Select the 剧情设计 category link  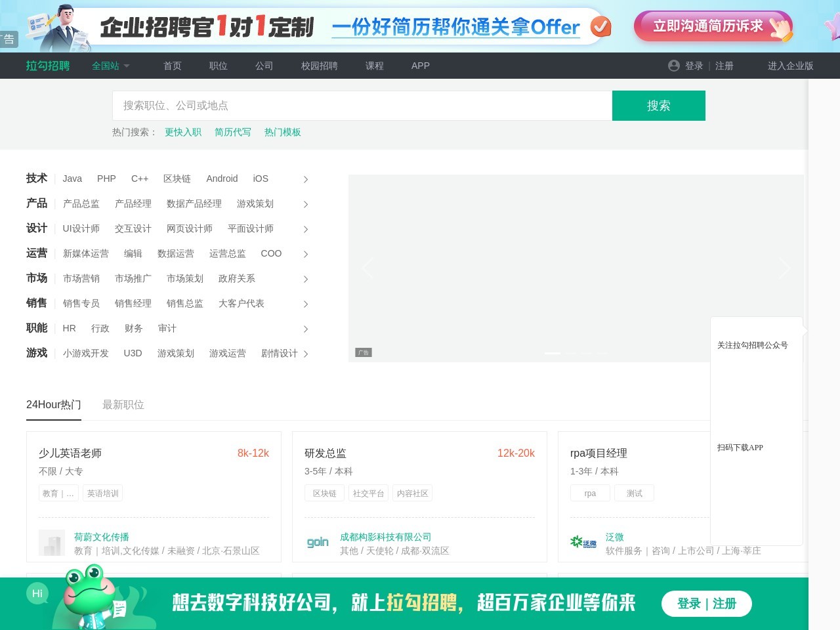coord(280,353)
